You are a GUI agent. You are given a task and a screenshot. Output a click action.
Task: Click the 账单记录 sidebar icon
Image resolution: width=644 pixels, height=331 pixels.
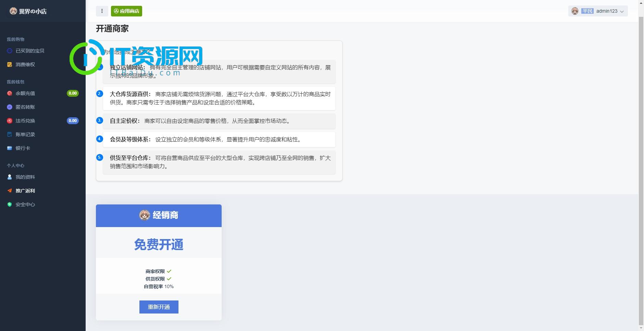[x=10, y=134]
